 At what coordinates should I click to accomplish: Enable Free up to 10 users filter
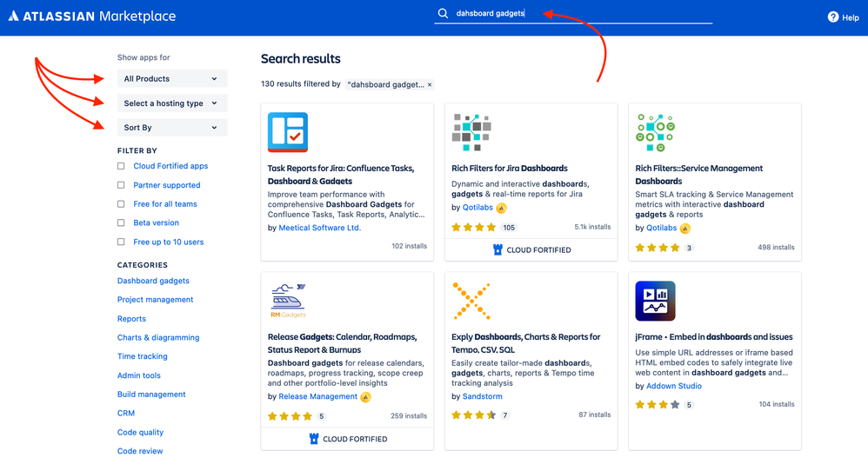pyautogui.click(x=121, y=242)
